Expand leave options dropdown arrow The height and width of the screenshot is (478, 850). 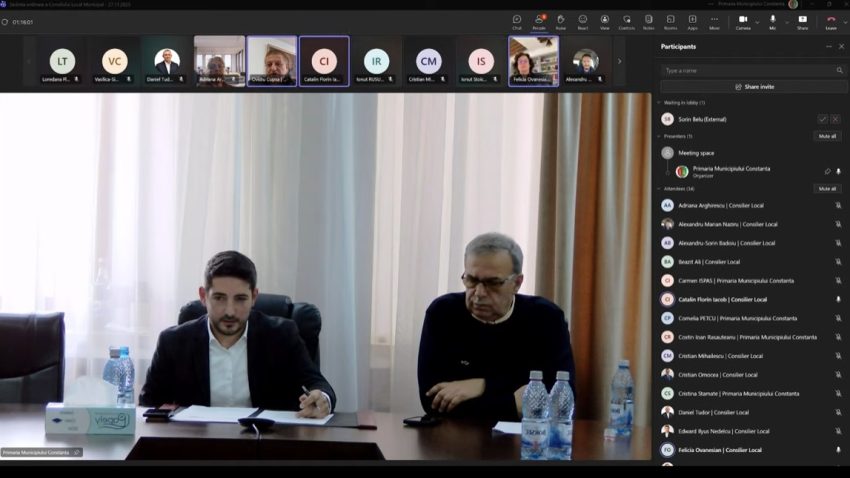coord(845,22)
